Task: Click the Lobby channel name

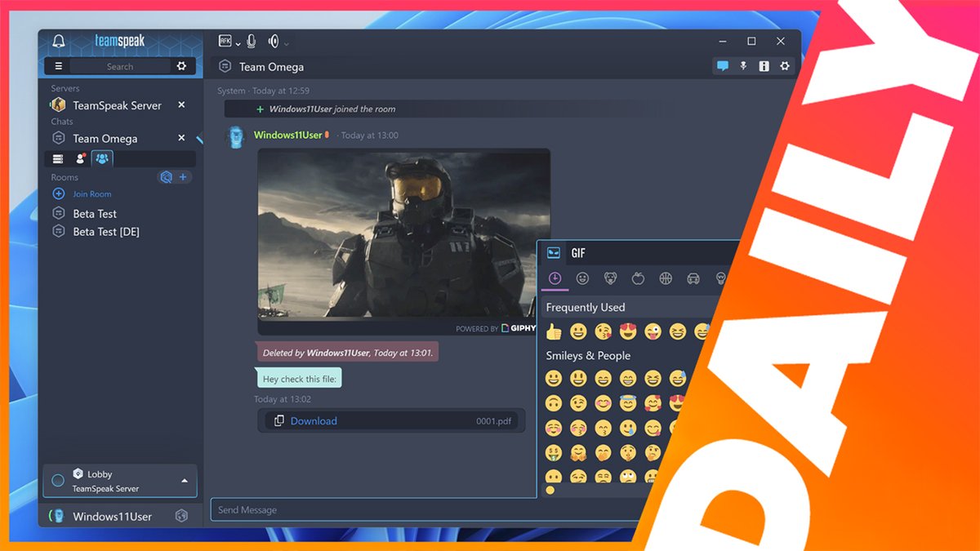Action: [100, 474]
